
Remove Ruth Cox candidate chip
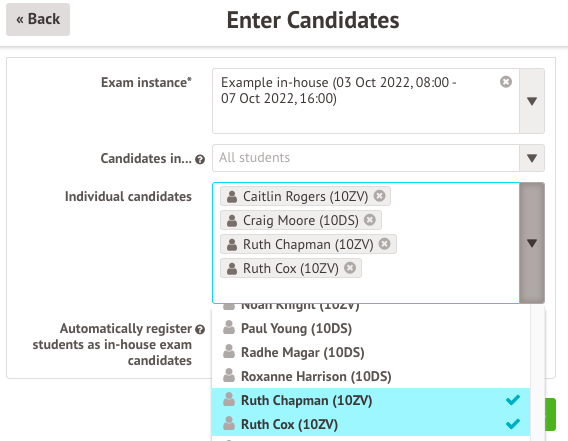point(350,268)
